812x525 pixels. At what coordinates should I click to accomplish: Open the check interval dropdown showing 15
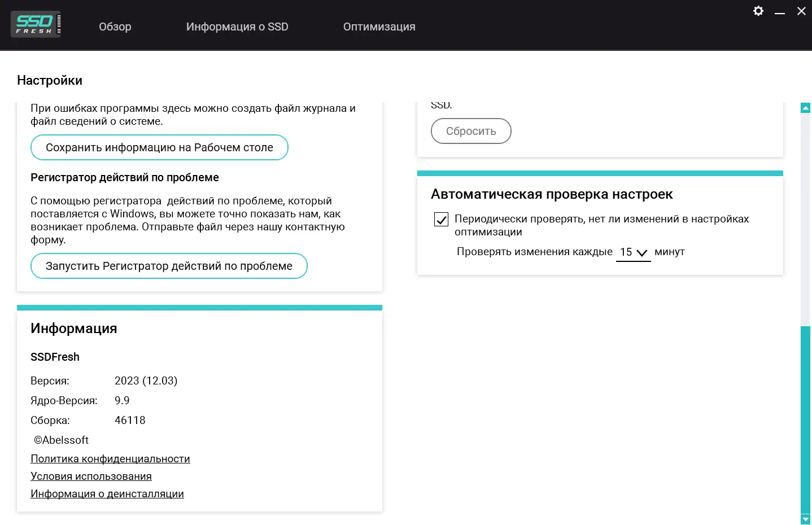click(633, 252)
